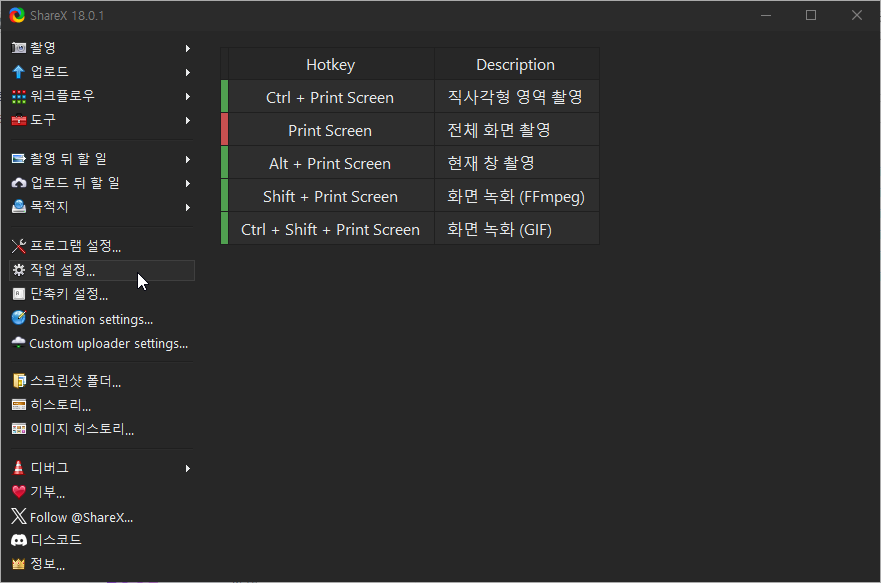The width and height of the screenshot is (881, 583).
Task: Click the Hotkey column header
Action: pyautogui.click(x=331, y=65)
